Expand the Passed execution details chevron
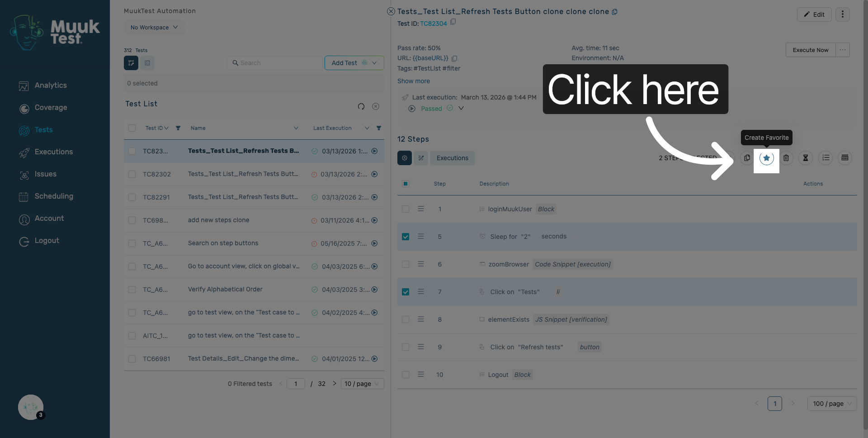Screen dimensions: 868x438 click(461, 108)
